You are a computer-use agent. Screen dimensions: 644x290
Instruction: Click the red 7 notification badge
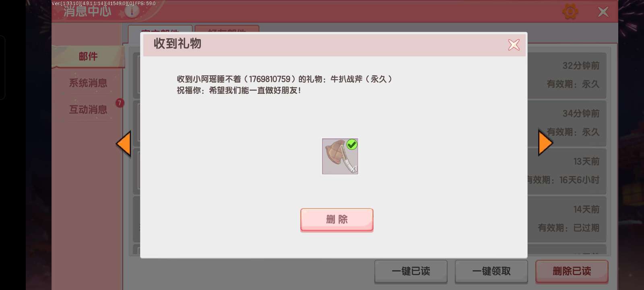(x=120, y=103)
